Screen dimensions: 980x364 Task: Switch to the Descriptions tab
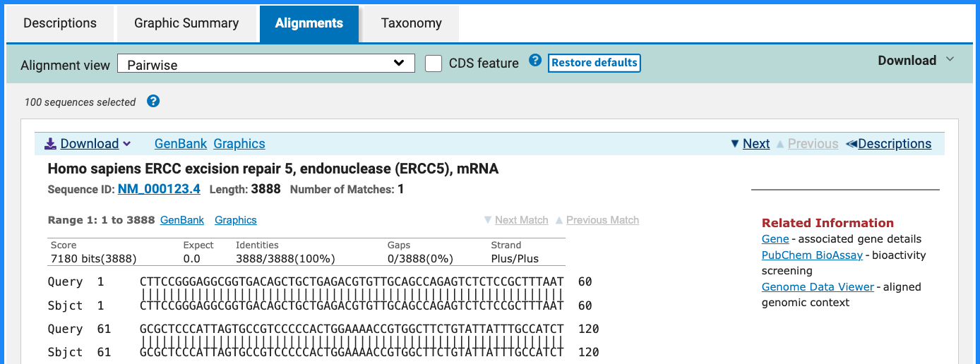tap(60, 23)
